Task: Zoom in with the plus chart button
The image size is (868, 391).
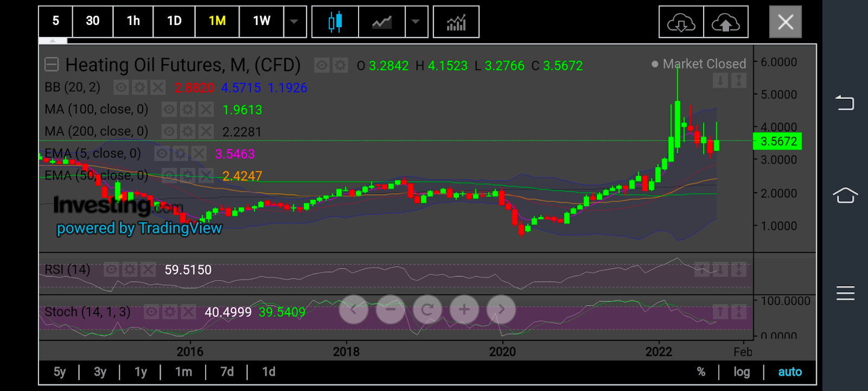Action: tap(464, 310)
